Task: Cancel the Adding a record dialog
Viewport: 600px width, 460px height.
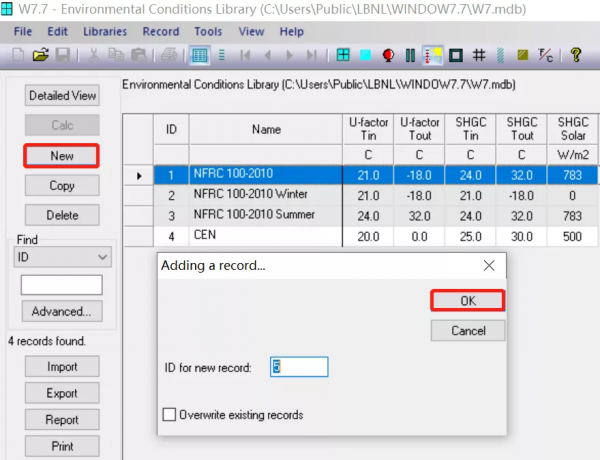Action: [468, 331]
